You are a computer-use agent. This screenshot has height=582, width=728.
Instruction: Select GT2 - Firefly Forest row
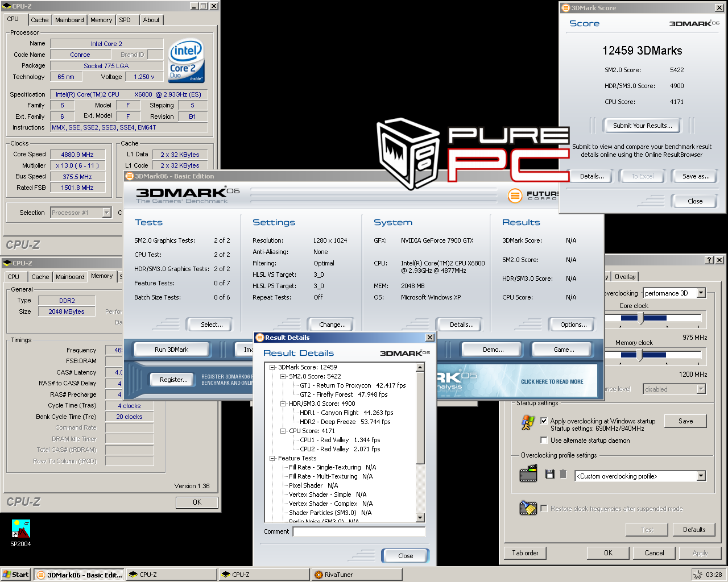[x=344, y=394]
